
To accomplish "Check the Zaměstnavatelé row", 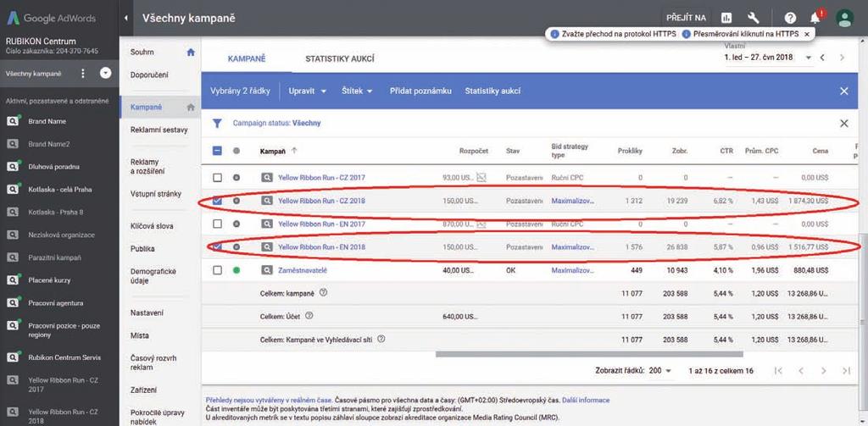I will pyautogui.click(x=218, y=270).
